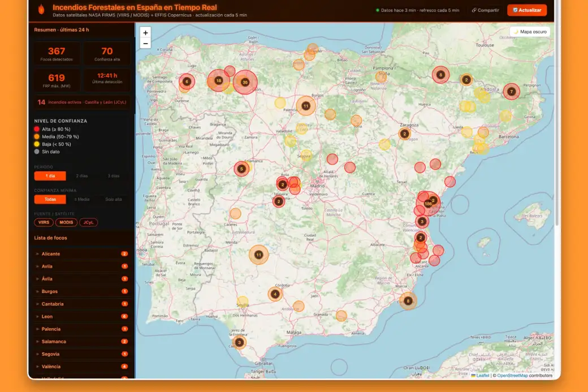The image size is (588, 392).
Task: Select Todas minimum confidence option
Action: [50, 199]
